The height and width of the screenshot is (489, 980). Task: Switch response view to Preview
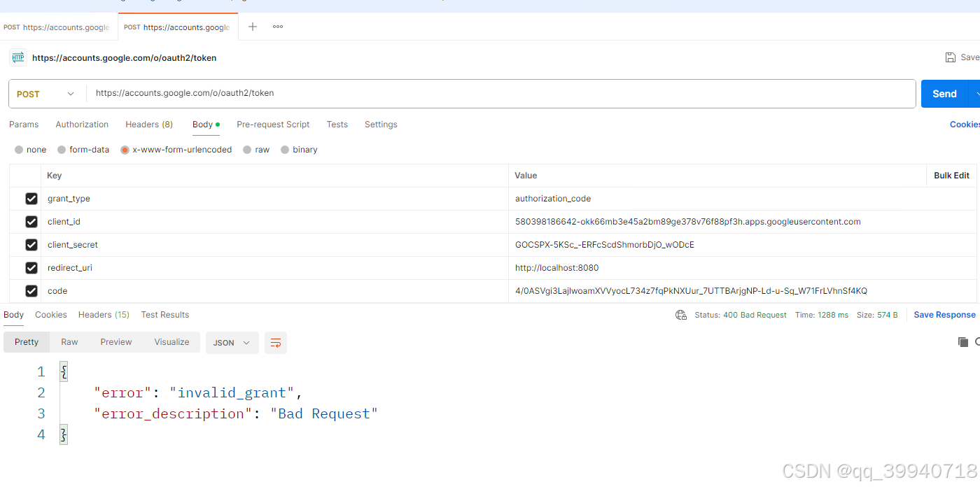pyautogui.click(x=116, y=342)
